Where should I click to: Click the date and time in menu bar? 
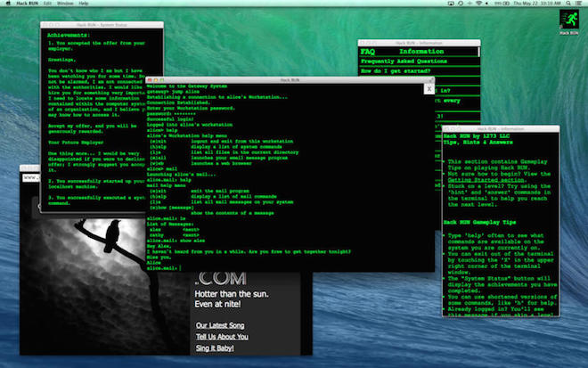[x=536, y=4]
